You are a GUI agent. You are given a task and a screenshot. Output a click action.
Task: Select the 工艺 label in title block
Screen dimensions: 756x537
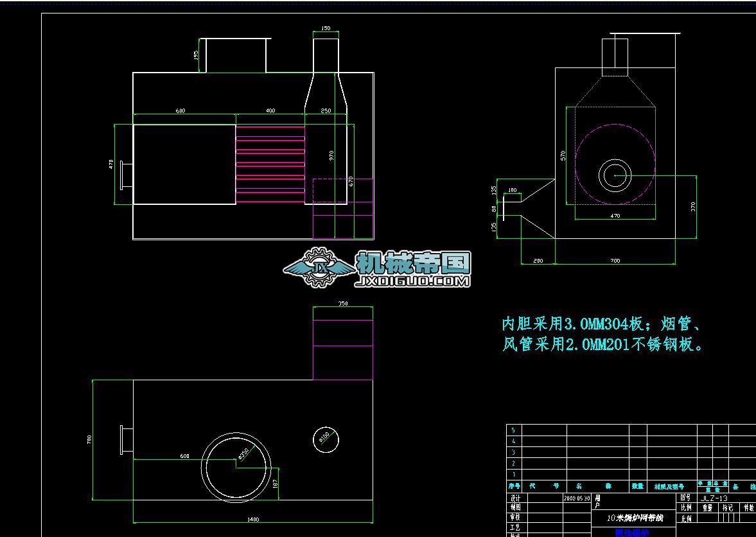click(515, 527)
